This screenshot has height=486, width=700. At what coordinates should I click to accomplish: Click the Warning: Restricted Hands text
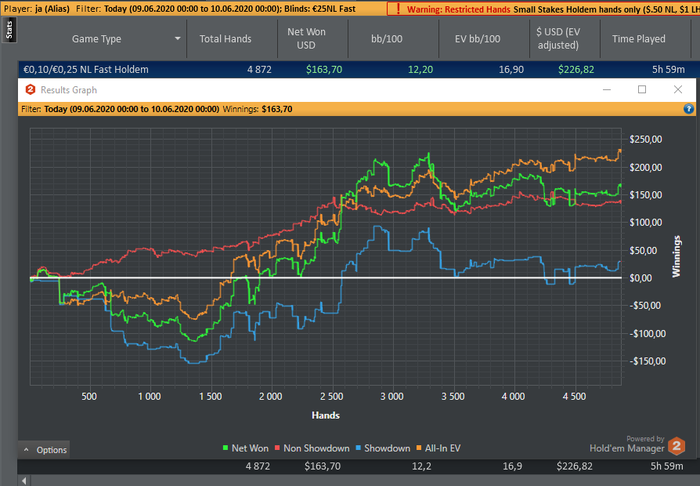pos(458,9)
